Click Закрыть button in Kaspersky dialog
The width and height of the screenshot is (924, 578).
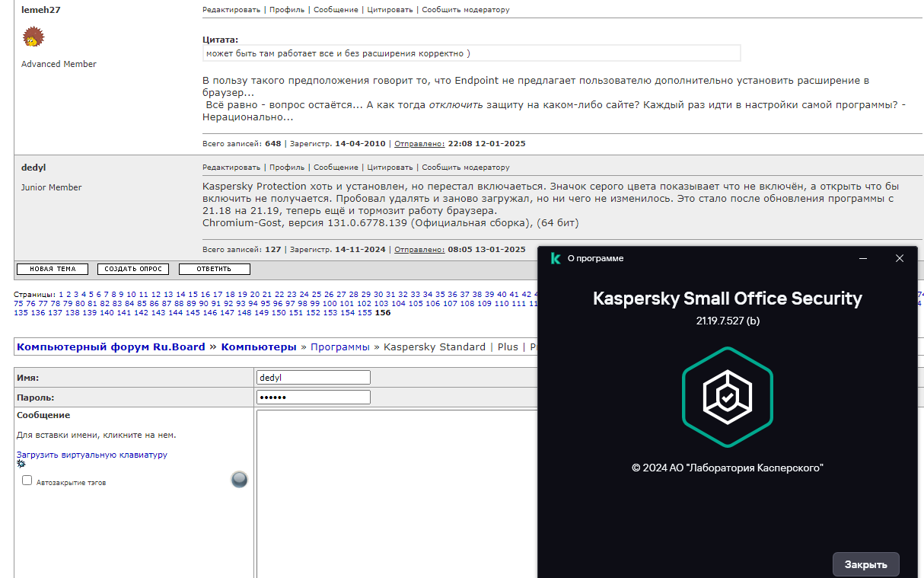pos(866,564)
